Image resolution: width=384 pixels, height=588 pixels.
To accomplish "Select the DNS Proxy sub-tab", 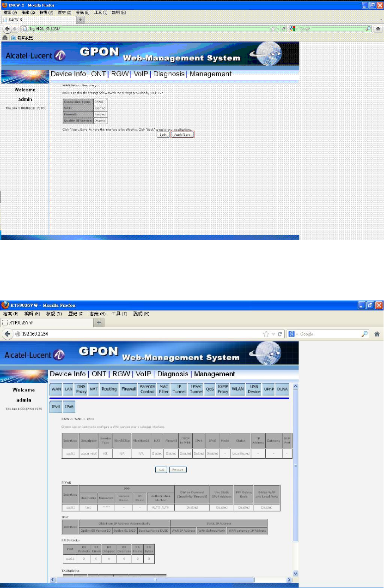I will (x=81, y=389).
